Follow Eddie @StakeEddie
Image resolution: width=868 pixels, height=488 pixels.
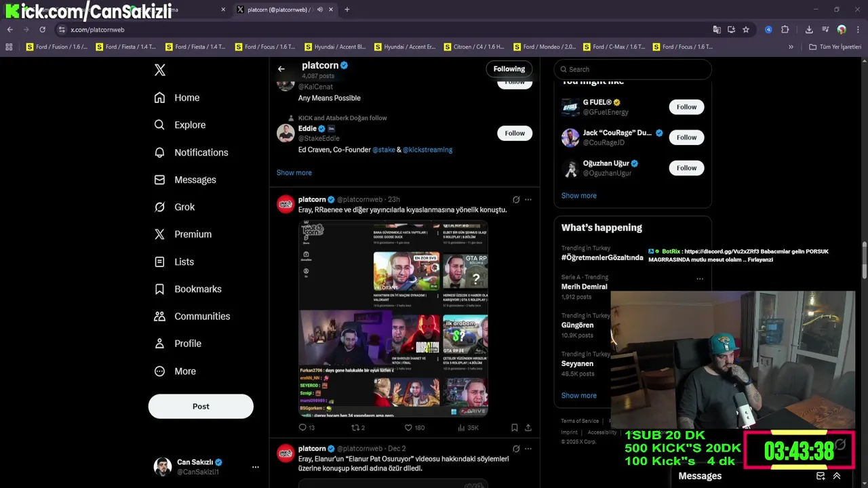pyautogui.click(x=515, y=133)
